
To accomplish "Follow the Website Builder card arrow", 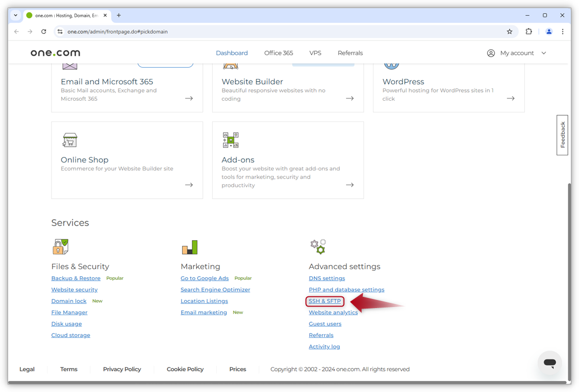I will click(350, 98).
